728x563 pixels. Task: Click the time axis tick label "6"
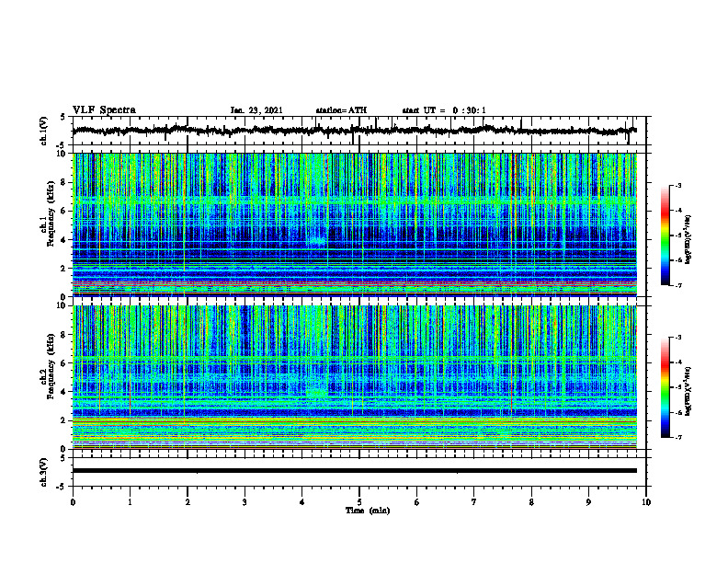pos(417,502)
